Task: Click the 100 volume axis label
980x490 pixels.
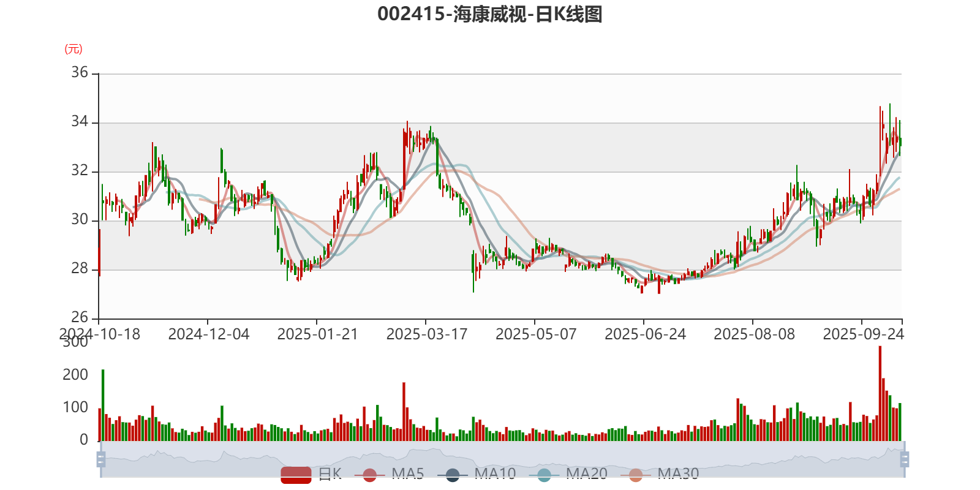Action: point(75,407)
